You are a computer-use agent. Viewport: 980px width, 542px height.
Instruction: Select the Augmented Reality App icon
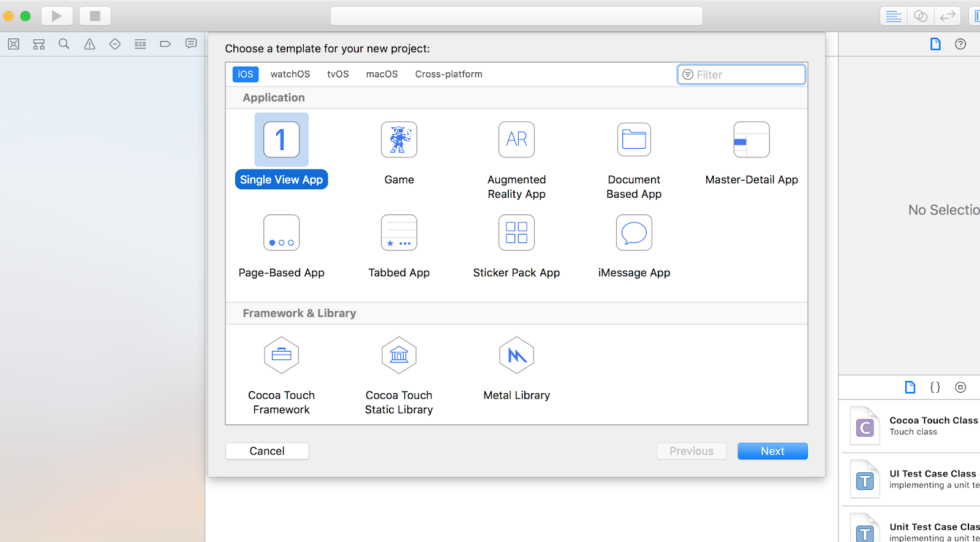517,140
